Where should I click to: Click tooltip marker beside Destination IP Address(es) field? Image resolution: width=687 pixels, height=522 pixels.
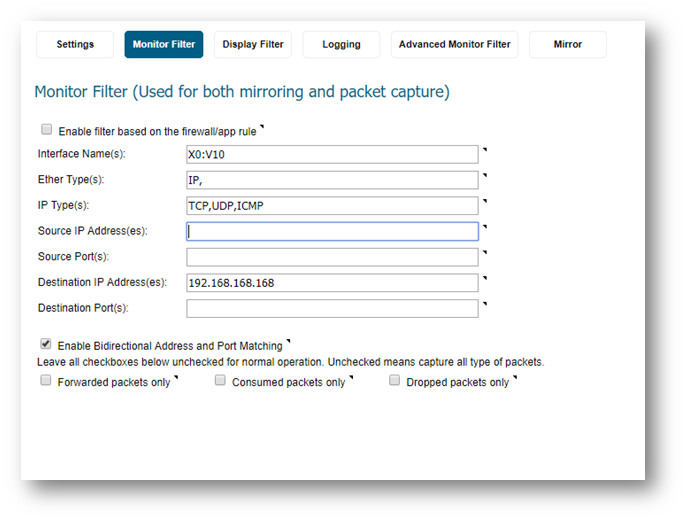pos(485,278)
